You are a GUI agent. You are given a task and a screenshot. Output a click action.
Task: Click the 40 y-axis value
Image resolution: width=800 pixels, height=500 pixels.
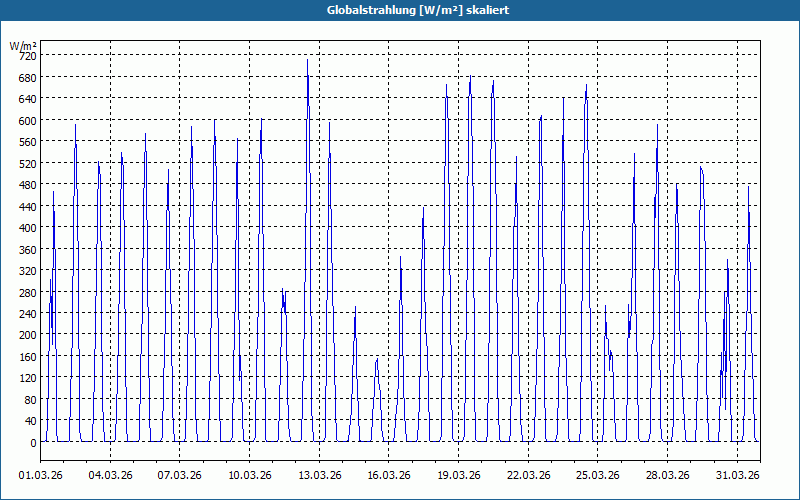tap(30, 421)
